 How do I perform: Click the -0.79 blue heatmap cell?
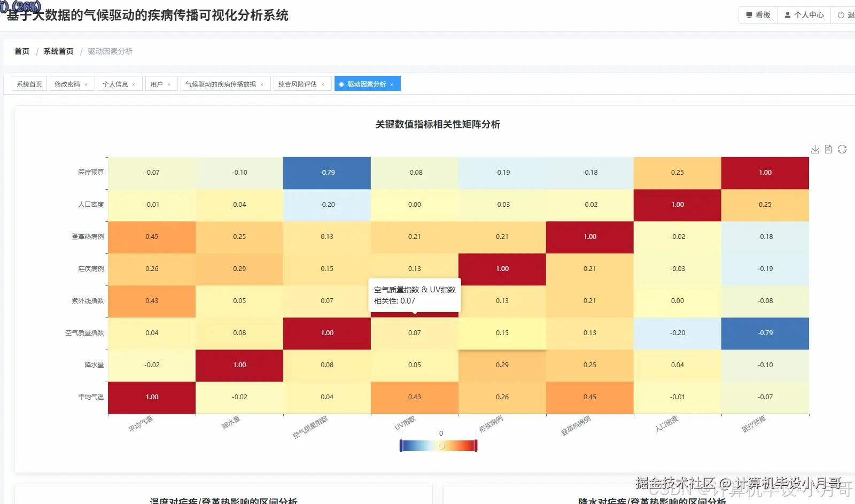[327, 173]
